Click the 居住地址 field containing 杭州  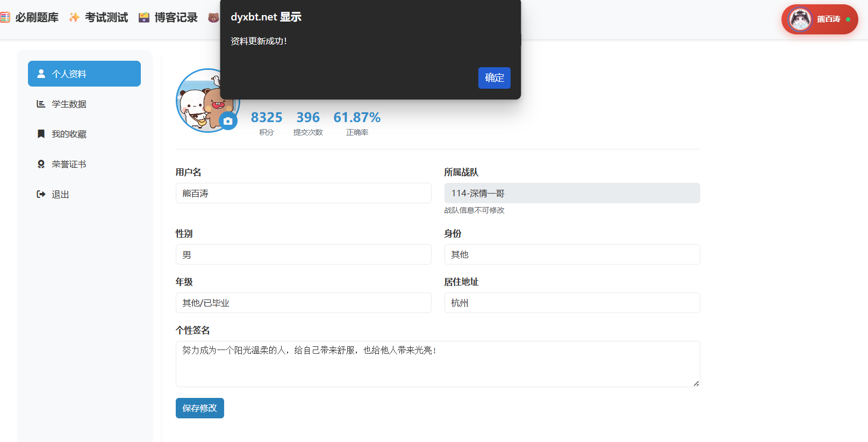pos(572,303)
